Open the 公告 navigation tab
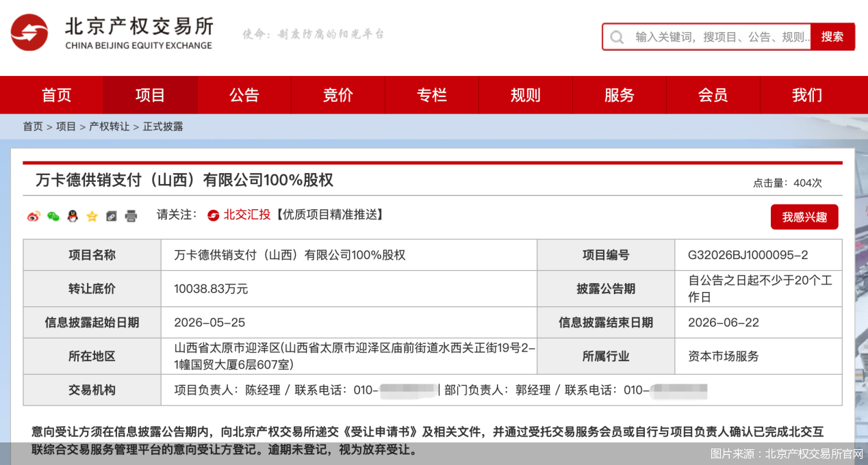 [x=244, y=95]
